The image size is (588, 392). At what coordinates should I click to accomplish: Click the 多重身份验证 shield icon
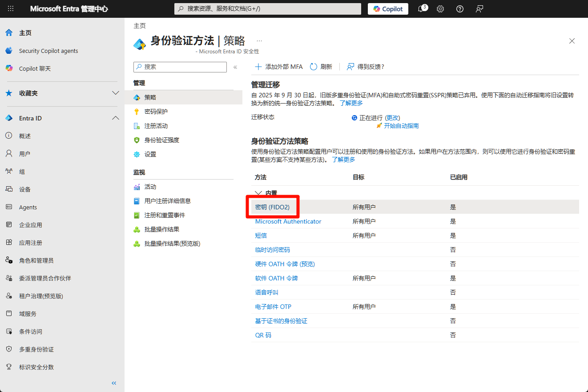click(x=9, y=349)
